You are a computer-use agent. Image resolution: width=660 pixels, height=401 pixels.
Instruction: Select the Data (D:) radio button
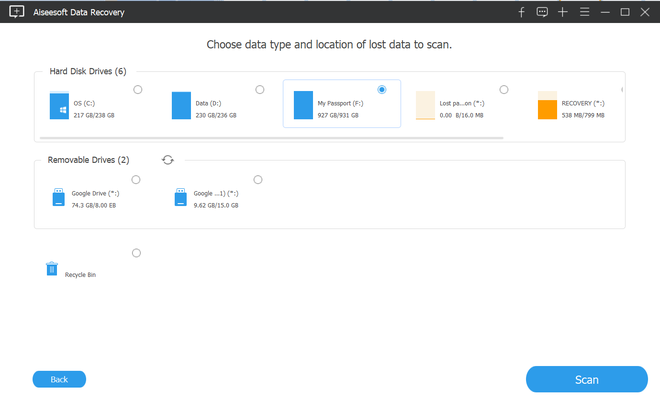[260, 90]
